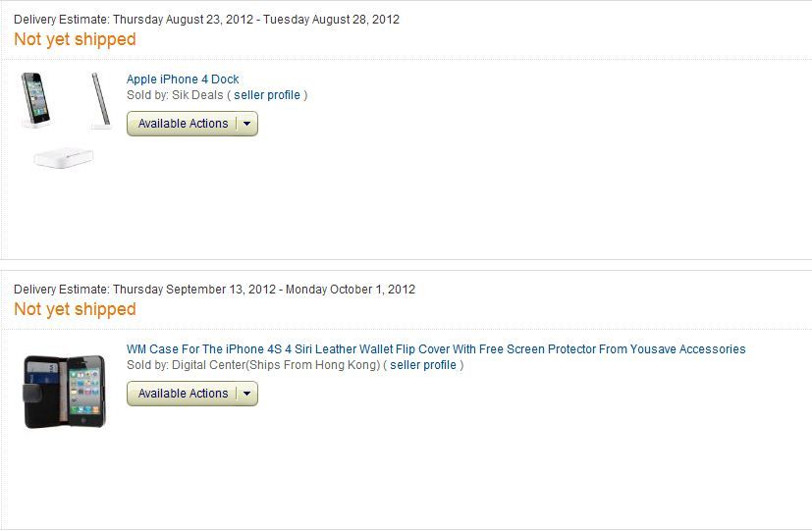Click the iPhone inside the wallet case image

point(84,390)
